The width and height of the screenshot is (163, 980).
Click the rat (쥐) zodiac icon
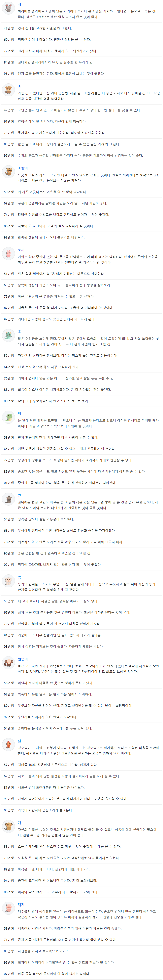[x=8, y=8]
